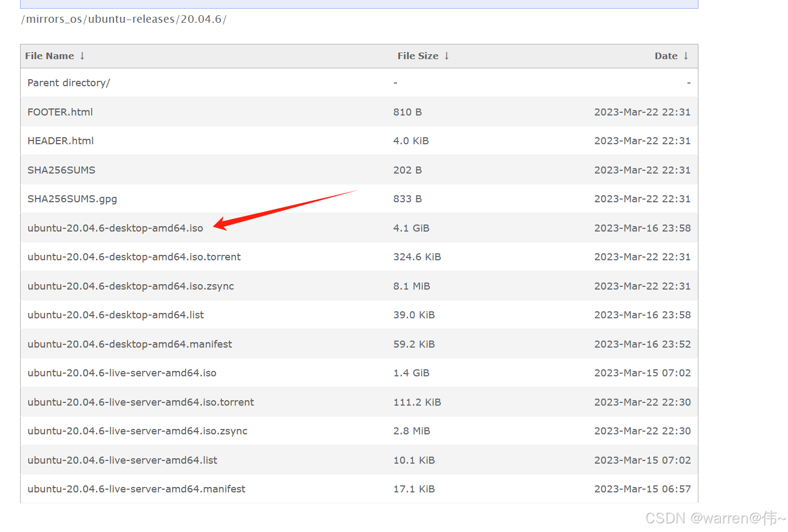This screenshot has width=788, height=532.
Task: Download ubuntu-20.04.6-live-server-amd64.iso.zsync
Action: point(138,431)
